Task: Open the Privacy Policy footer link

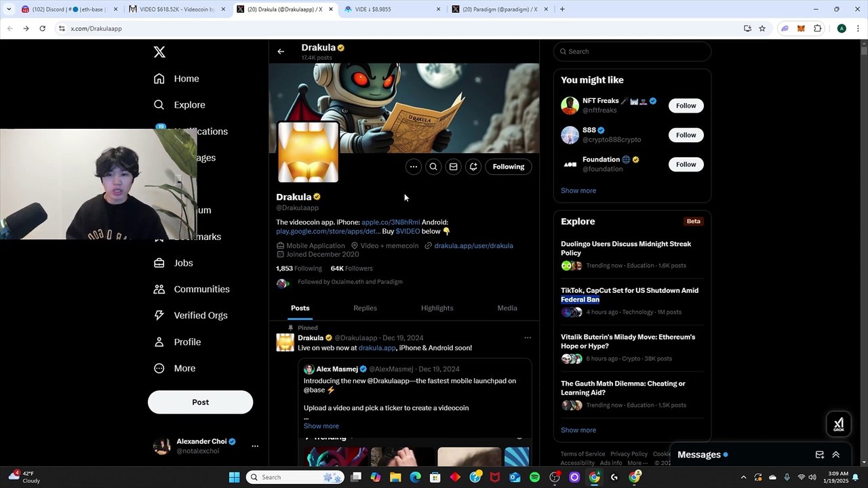Action: pos(629,454)
